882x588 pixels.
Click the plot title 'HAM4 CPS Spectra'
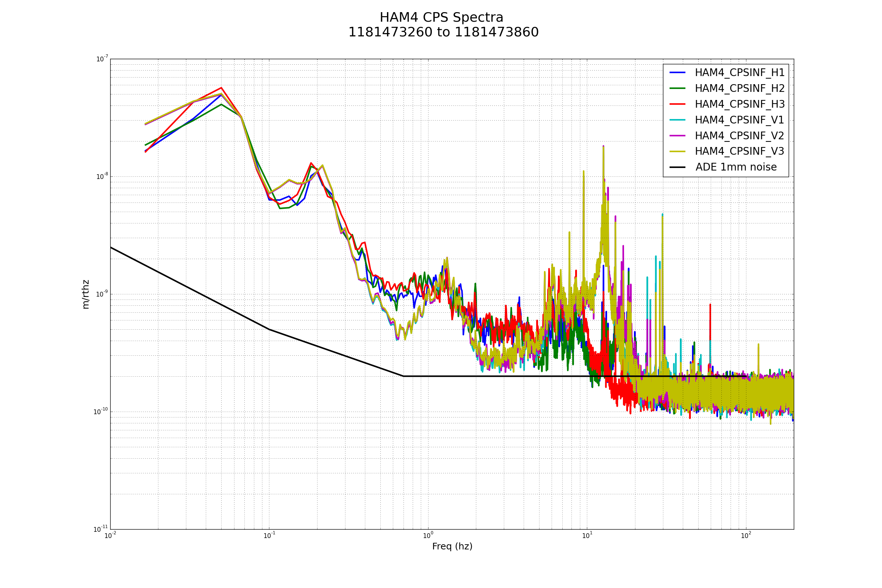[x=441, y=18]
